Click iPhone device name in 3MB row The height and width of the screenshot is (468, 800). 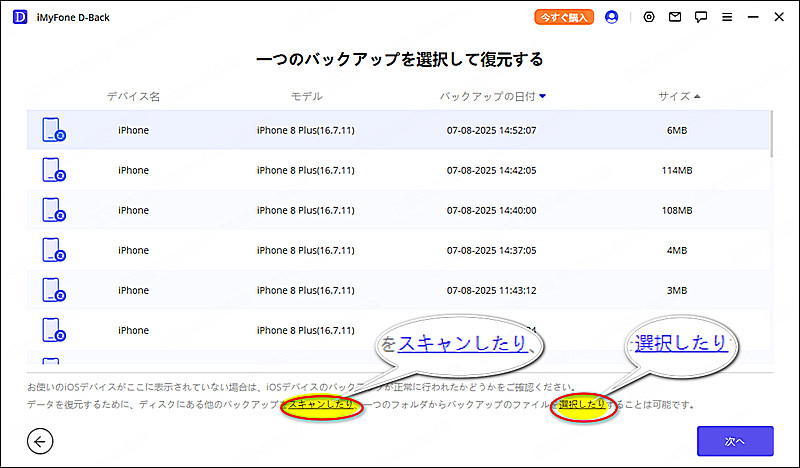coord(133,290)
